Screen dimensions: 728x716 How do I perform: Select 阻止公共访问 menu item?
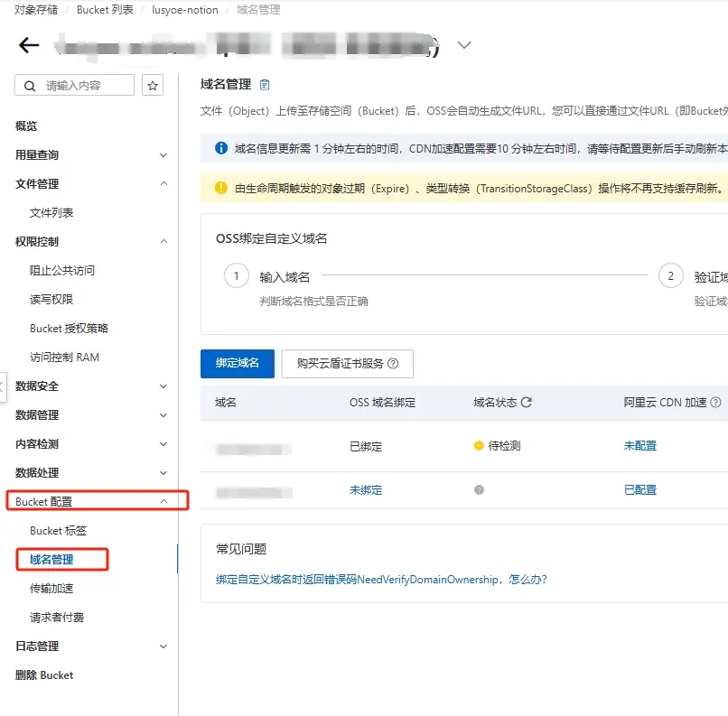click(x=62, y=271)
